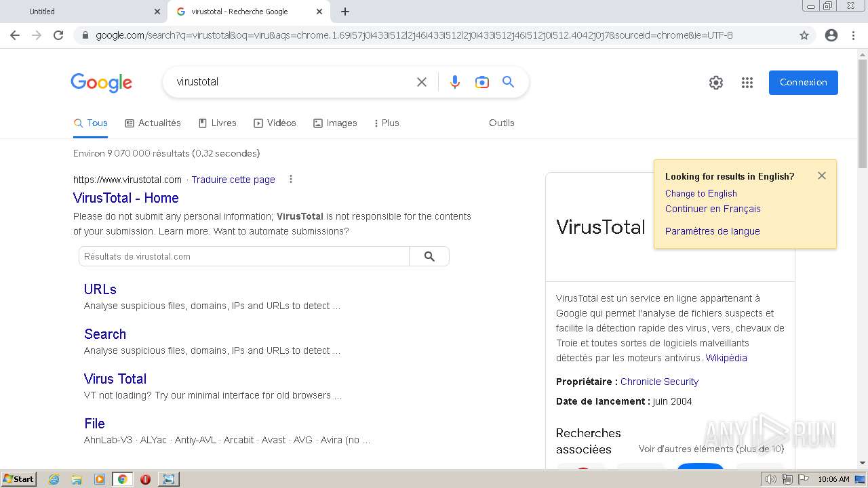Clear the search box with X
This screenshot has width=868, height=488.
click(x=422, y=82)
